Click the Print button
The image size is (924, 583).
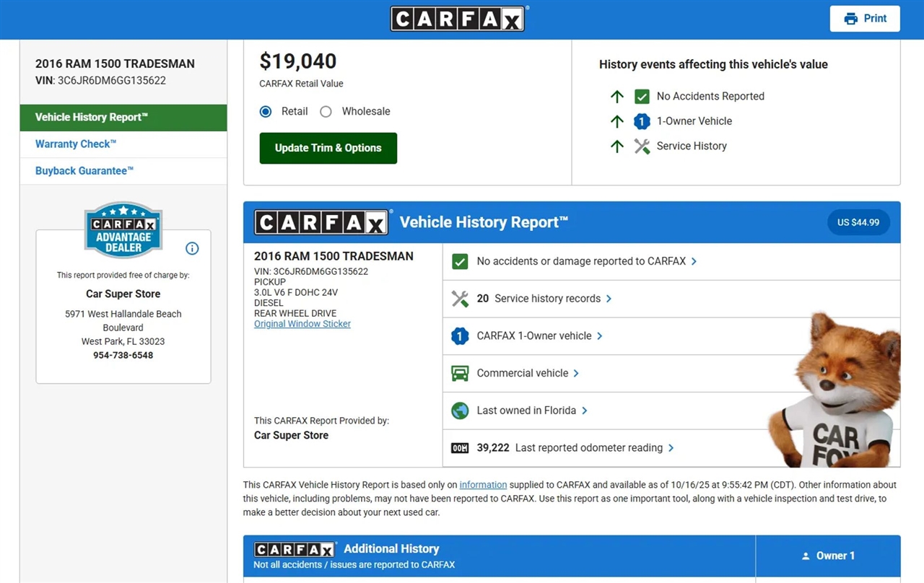pos(865,19)
